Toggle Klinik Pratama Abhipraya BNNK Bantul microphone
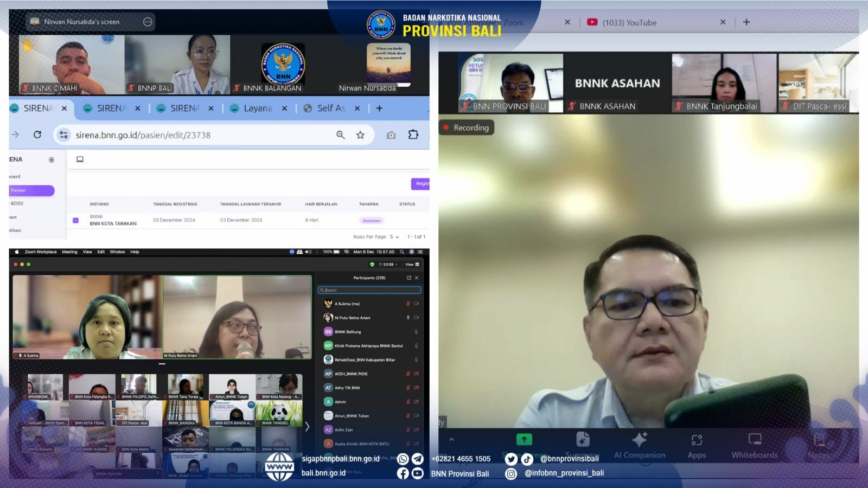The height and width of the screenshot is (488, 868). (416, 346)
